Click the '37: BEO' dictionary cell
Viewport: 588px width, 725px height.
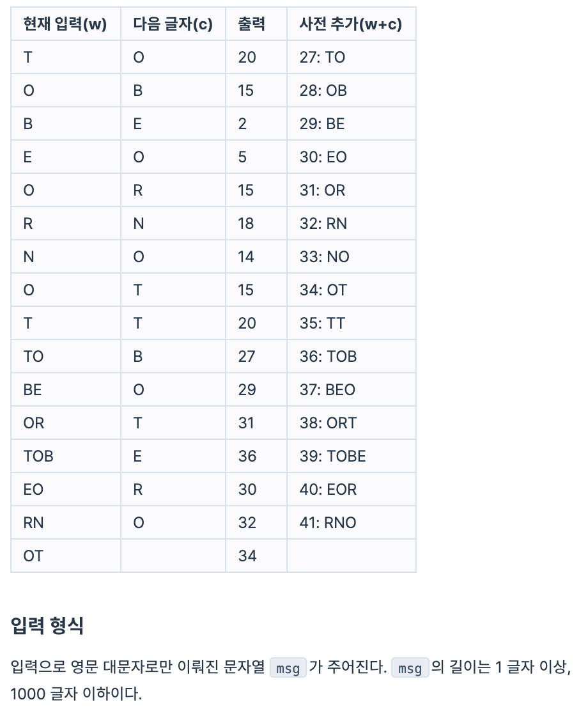click(x=327, y=390)
